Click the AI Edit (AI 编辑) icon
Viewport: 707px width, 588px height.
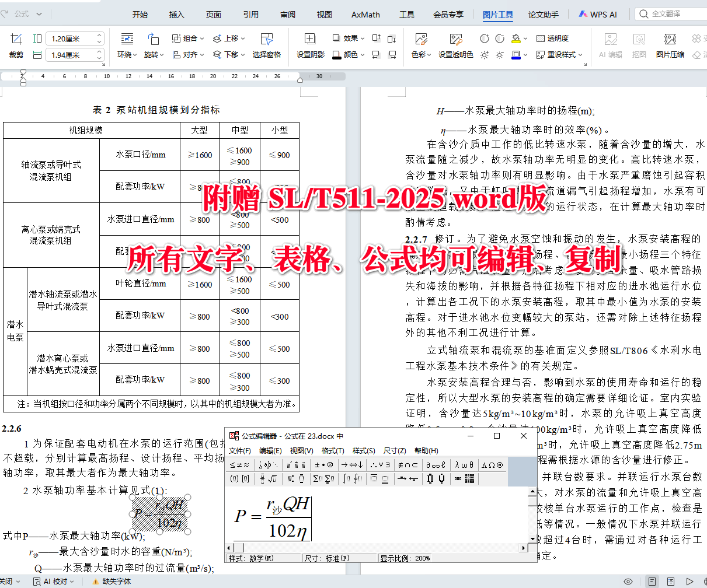[611, 39]
